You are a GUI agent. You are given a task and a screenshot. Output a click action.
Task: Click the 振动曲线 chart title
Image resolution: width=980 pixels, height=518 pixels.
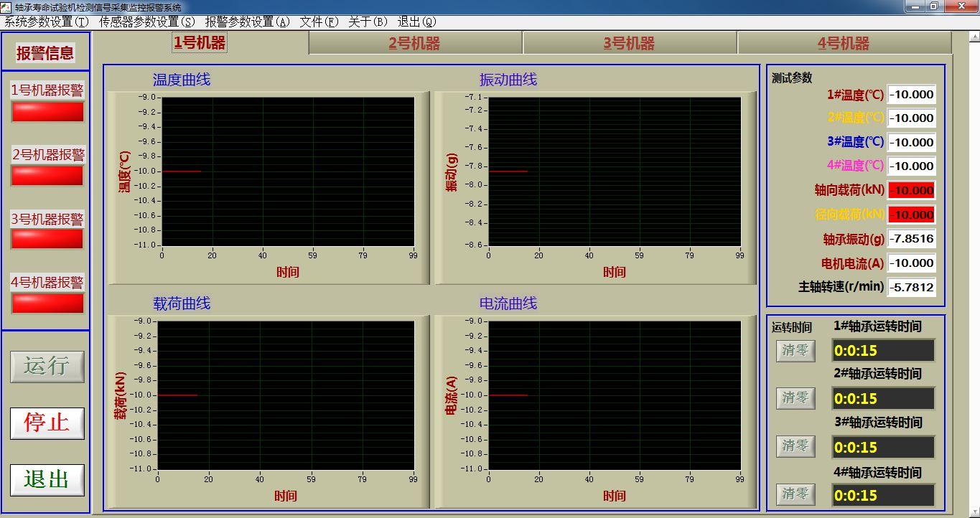(x=508, y=80)
